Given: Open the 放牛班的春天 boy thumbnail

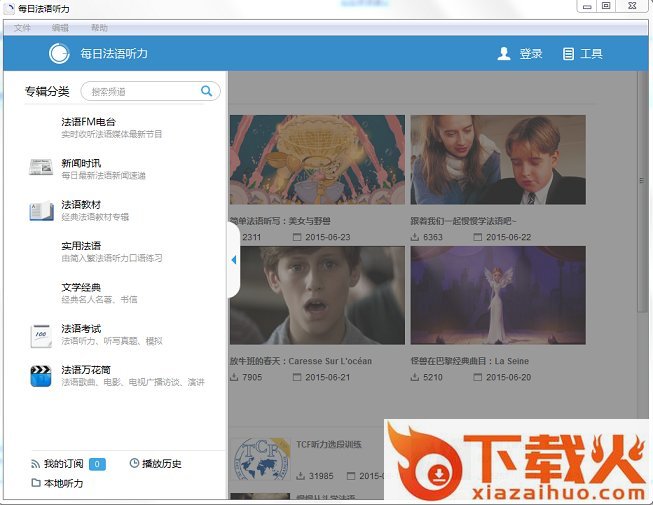Looking at the screenshot, I should [x=317, y=295].
